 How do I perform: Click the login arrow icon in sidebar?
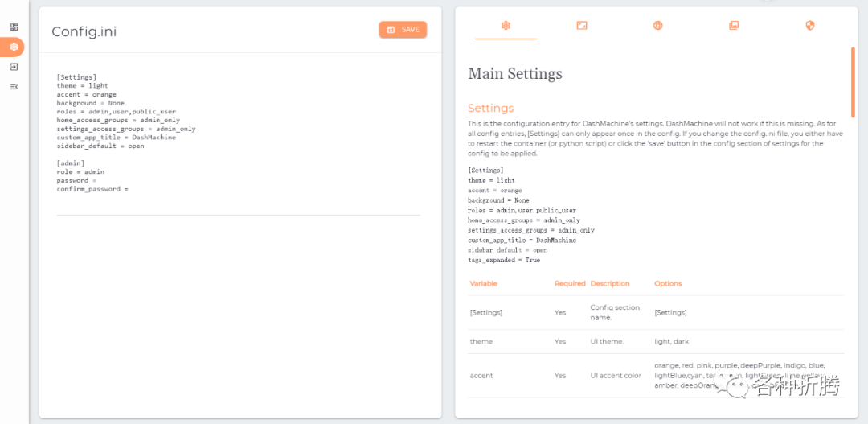[x=14, y=67]
